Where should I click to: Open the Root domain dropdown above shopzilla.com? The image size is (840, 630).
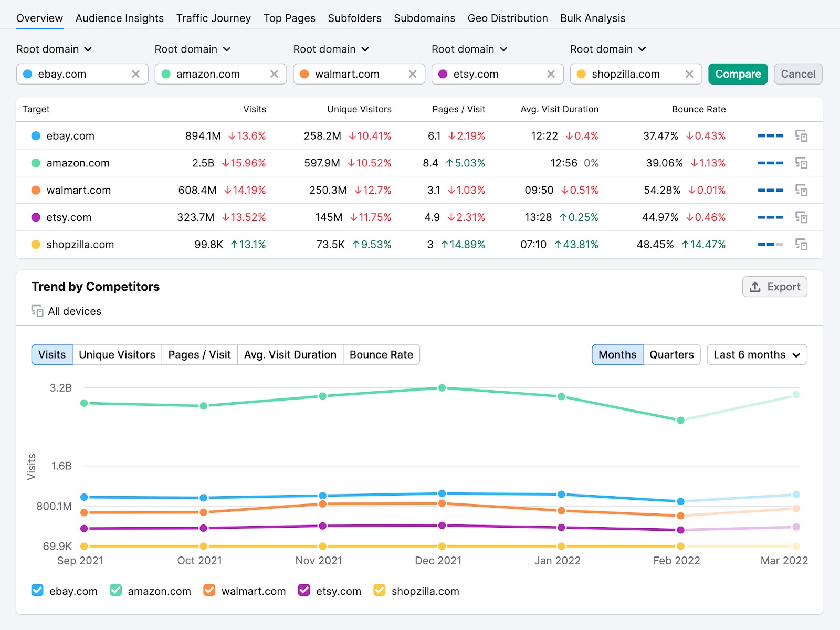click(608, 49)
